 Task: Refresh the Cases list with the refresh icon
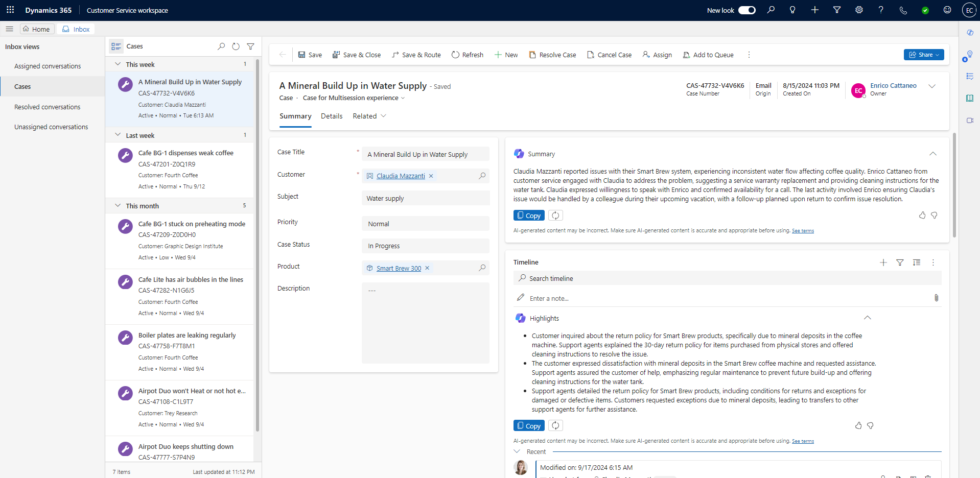click(236, 46)
